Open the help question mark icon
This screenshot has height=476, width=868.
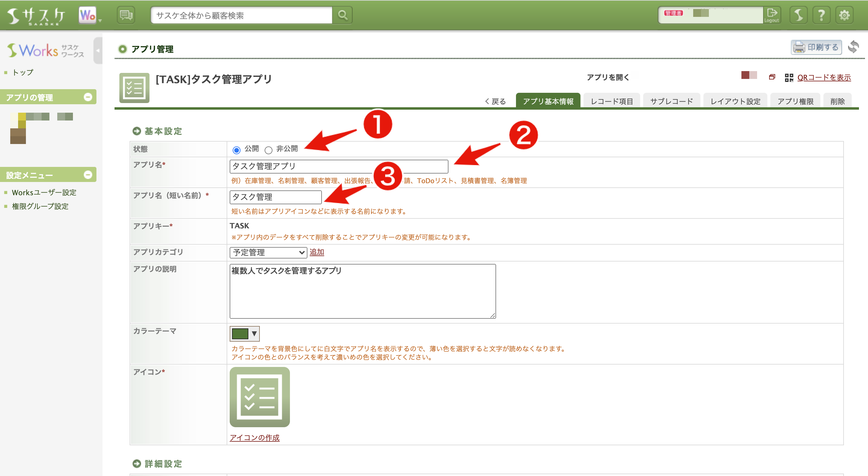(821, 15)
